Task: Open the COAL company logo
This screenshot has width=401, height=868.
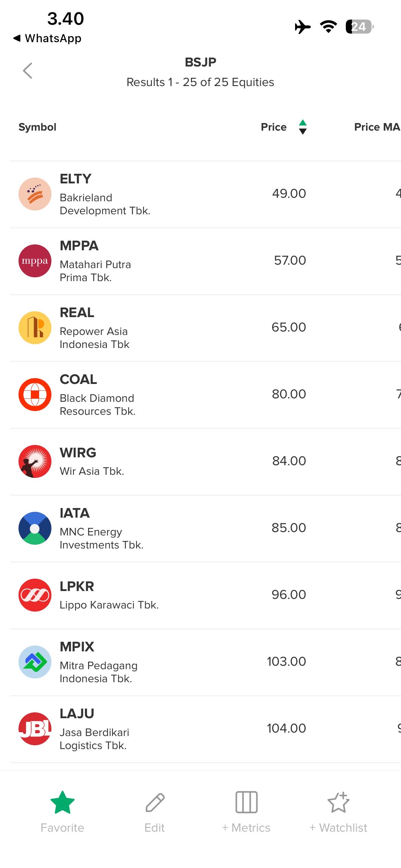Action: (x=35, y=395)
